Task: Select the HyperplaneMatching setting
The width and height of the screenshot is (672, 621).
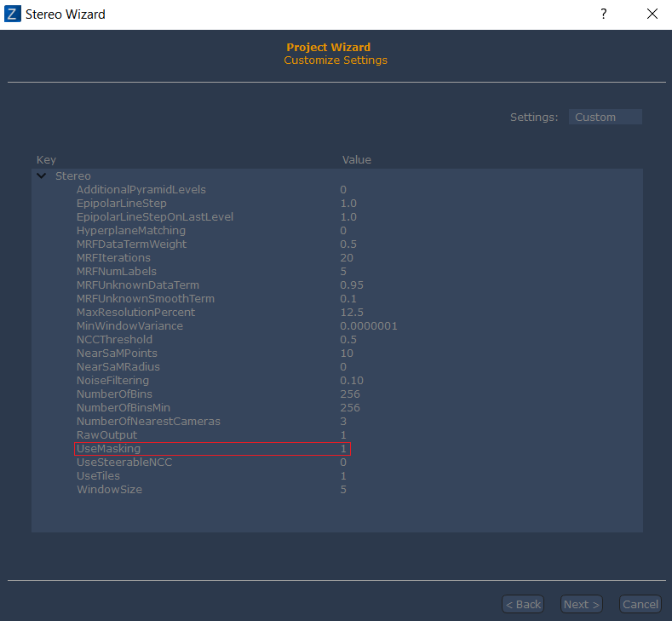Action: 130,230
